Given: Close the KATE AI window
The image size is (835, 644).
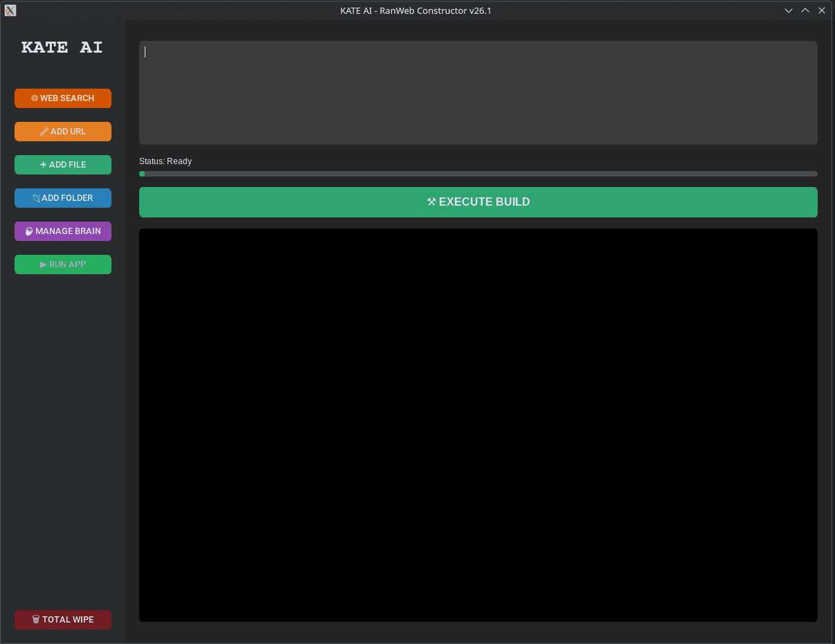Looking at the screenshot, I should click(x=822, y=10).
